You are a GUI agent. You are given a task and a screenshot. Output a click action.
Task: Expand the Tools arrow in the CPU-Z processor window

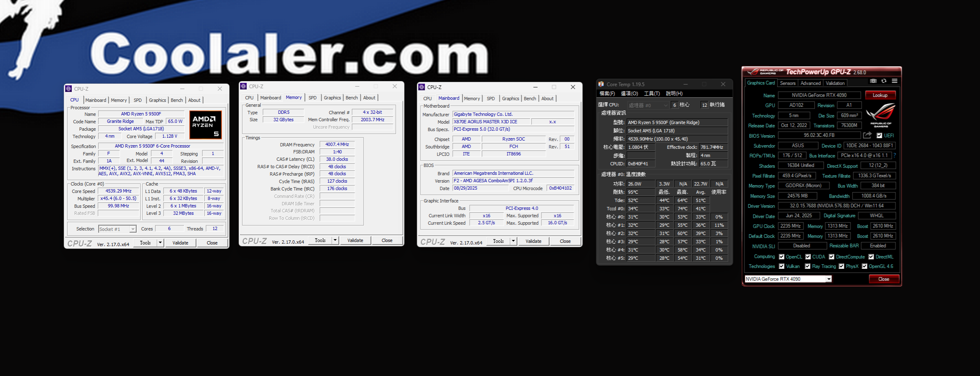[160, 243]
